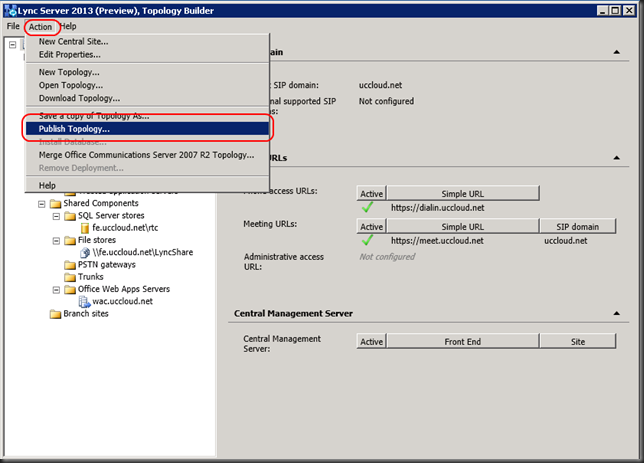644x463 pixels.
Task: Click the Trunks folder icon
Action: pyautogui.click(x=70, y=277)
